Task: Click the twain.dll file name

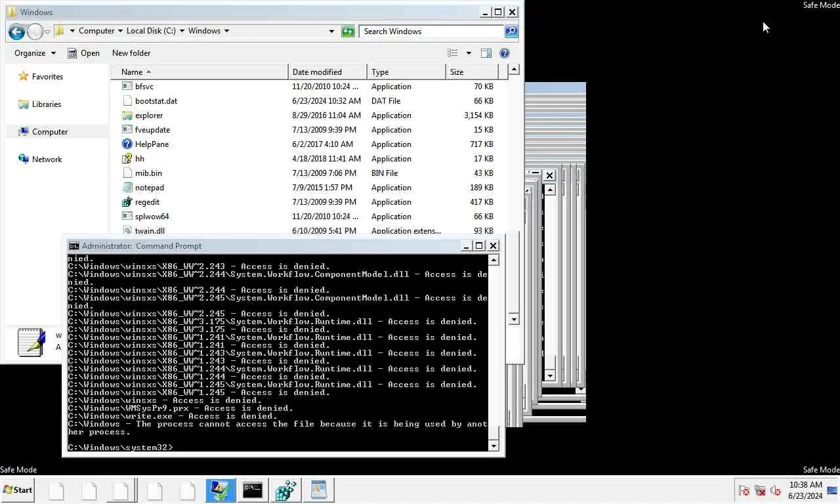Action: [150, 230]
